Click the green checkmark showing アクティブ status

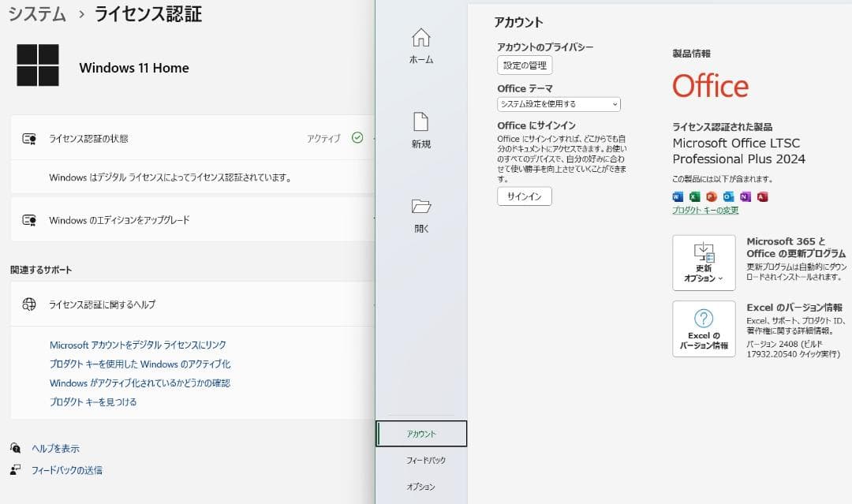pos(357,136)
